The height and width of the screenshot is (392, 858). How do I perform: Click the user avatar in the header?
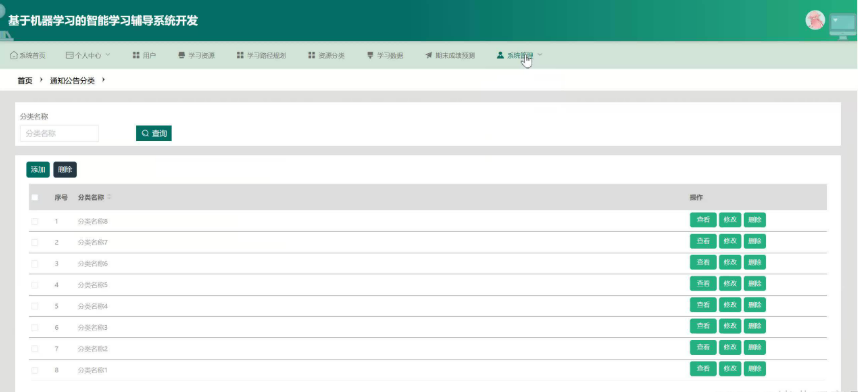point(815,20)
